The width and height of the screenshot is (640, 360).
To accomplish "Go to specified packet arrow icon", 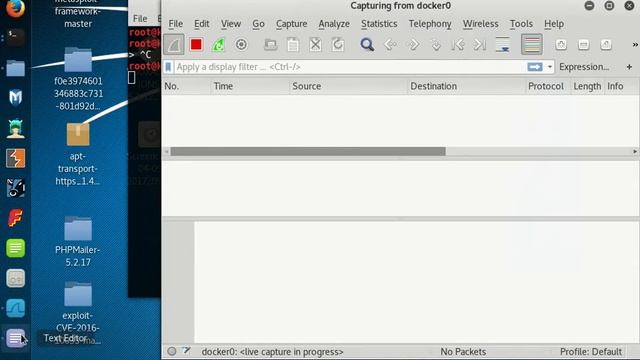I will tap(436, 45).
